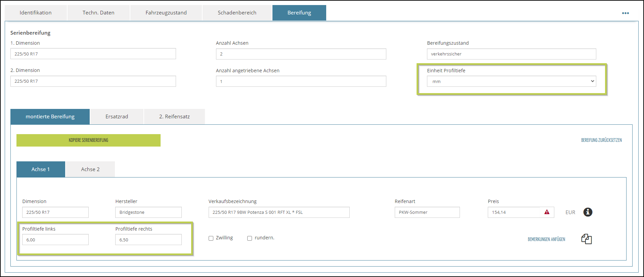
Task: Open the three-dots overflow menu
Action: [x=625, y=13]
